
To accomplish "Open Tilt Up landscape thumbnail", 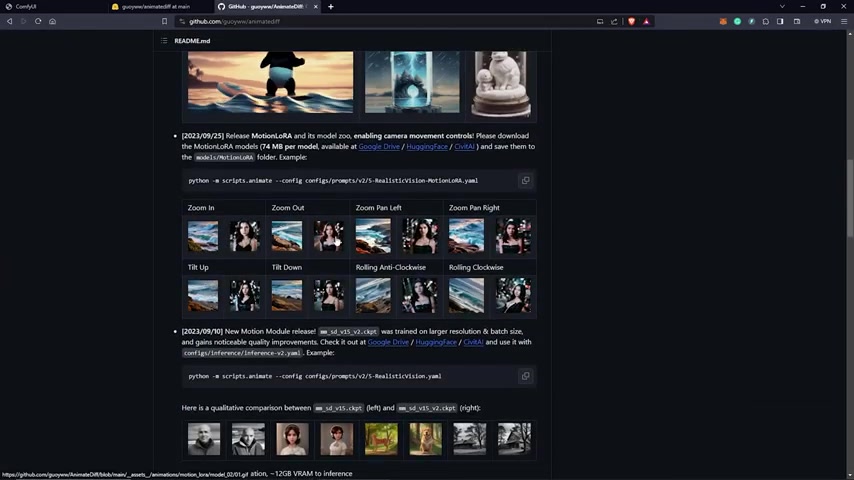I will click(203, 295).
